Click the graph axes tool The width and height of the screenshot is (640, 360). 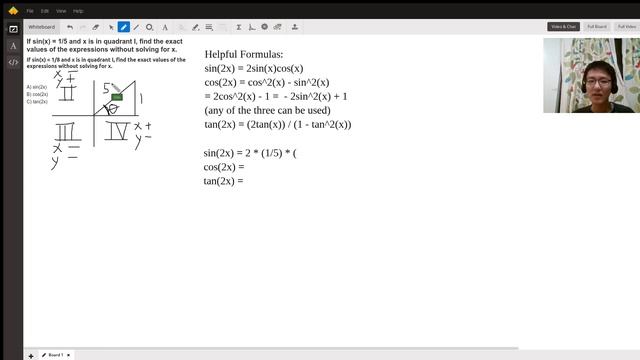[252, 27]
